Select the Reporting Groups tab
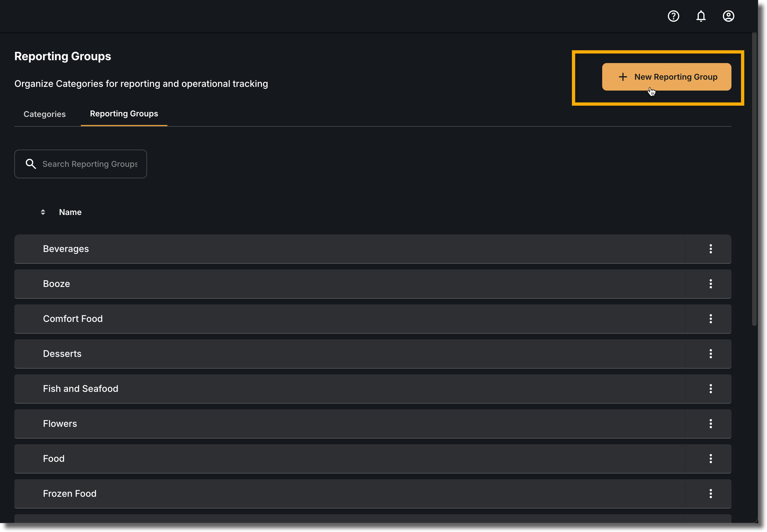 click(x=124, y=114)
